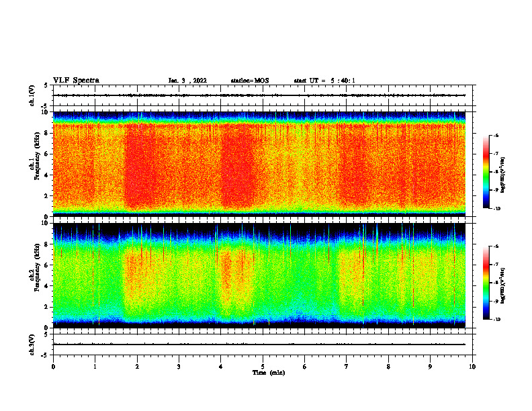532x411 pixels.
Task: Select the "start UT = 5:40:1" label
Action: click(x=324, y=81)
